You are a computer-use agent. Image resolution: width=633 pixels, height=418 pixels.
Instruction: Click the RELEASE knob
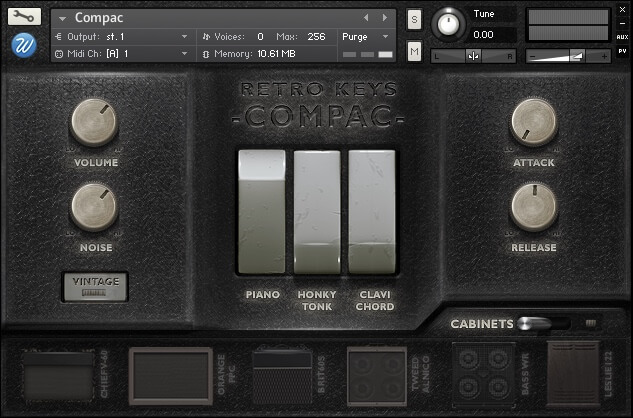(534, 207)
